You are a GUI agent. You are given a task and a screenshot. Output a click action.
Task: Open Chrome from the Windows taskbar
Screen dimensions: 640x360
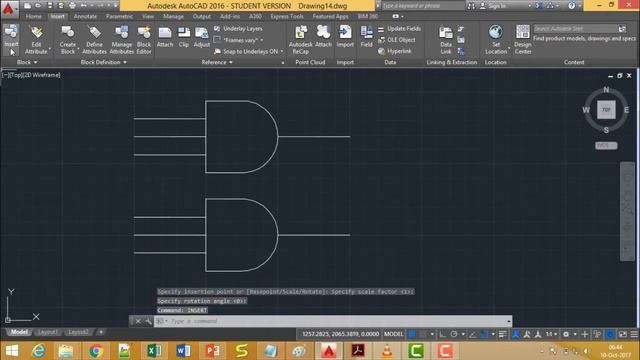pos(96,351)
